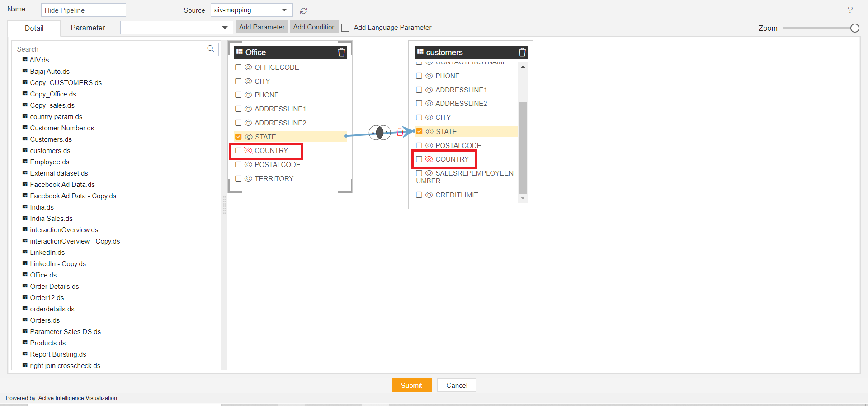The image size is (868, 406).
Task: Select Office.ds dataset
Action: coord(43,275)
